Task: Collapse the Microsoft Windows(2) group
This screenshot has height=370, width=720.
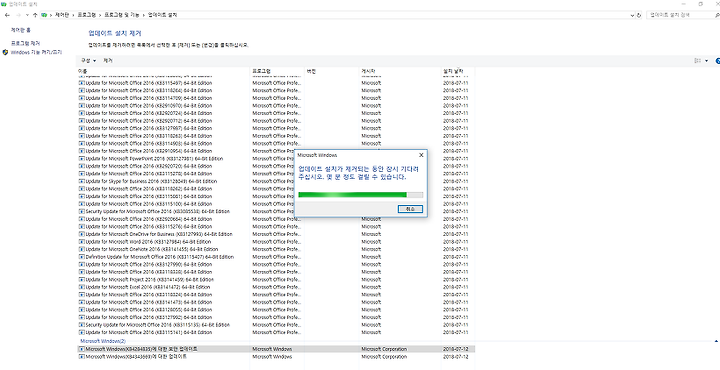Action: click(716, 341)
